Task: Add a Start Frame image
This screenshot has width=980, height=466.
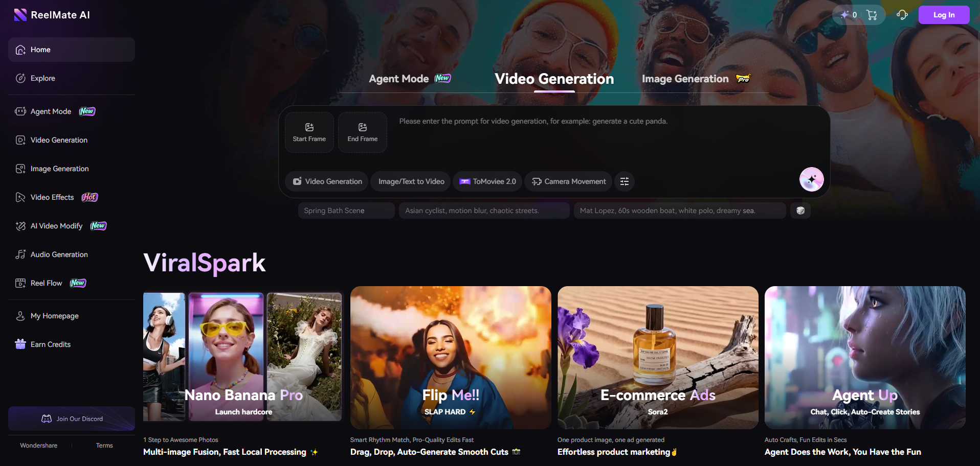Action: 309,132
